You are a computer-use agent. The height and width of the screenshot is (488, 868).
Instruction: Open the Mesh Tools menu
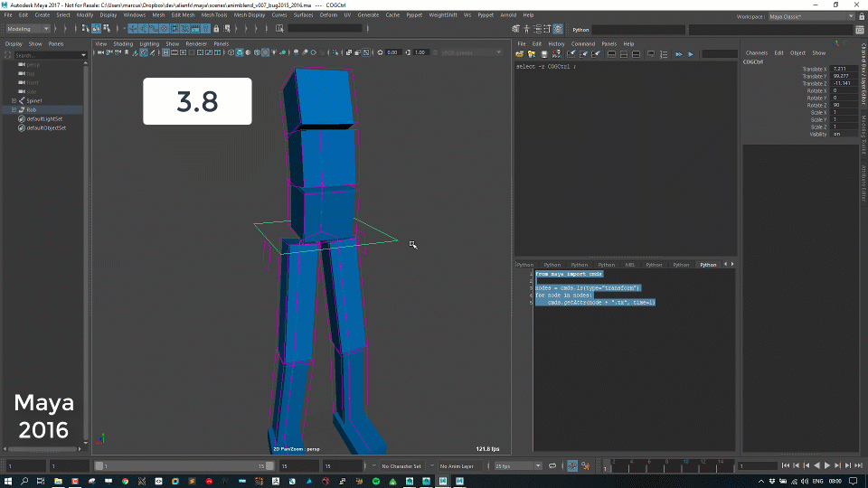click(x=214, y=15)
